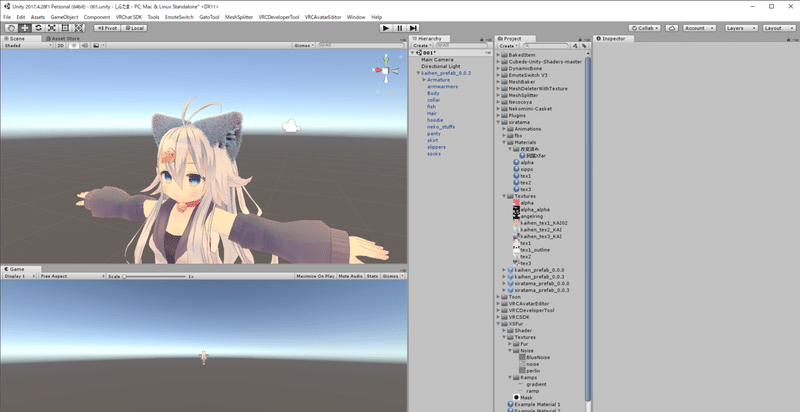The width and height of the screenshot is (800, 412).
Task: Toggle Pivot handle position
Action: click(107, 28)
